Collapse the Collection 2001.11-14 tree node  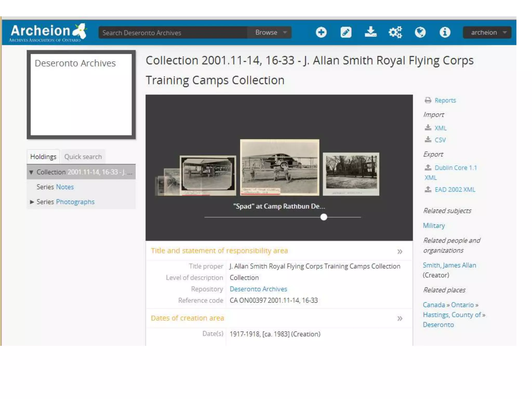pyautogui.click(x=31, y=172)
